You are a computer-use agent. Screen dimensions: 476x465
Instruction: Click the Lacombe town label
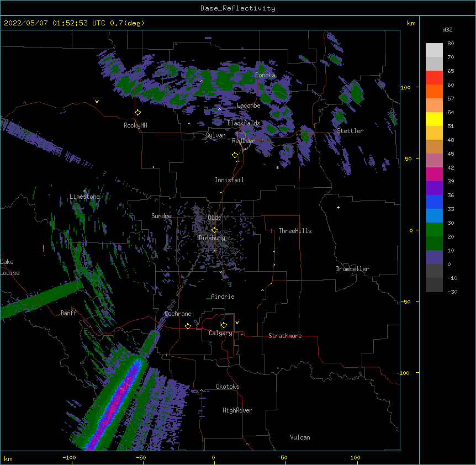(x=248, y=105)
